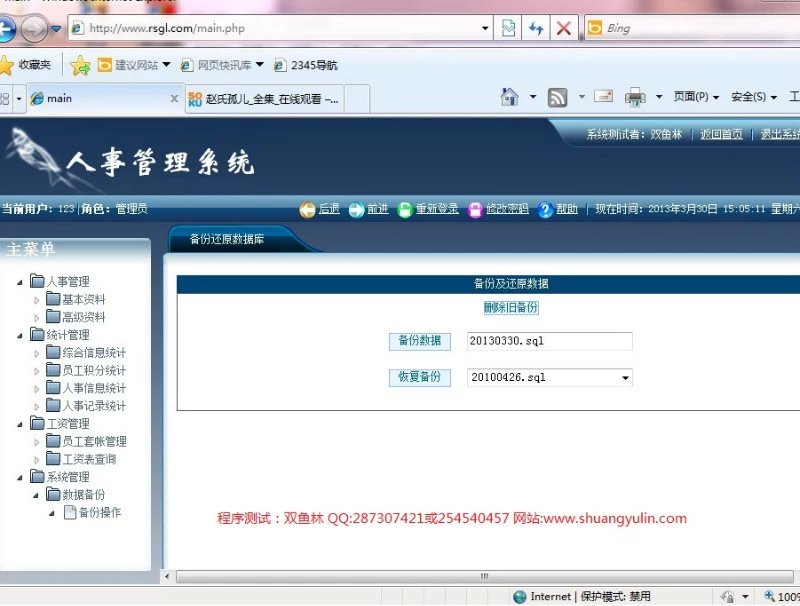Click the Internet zone globe icon in status bar
The image size is (800, 606).
(x=520, y=597)
